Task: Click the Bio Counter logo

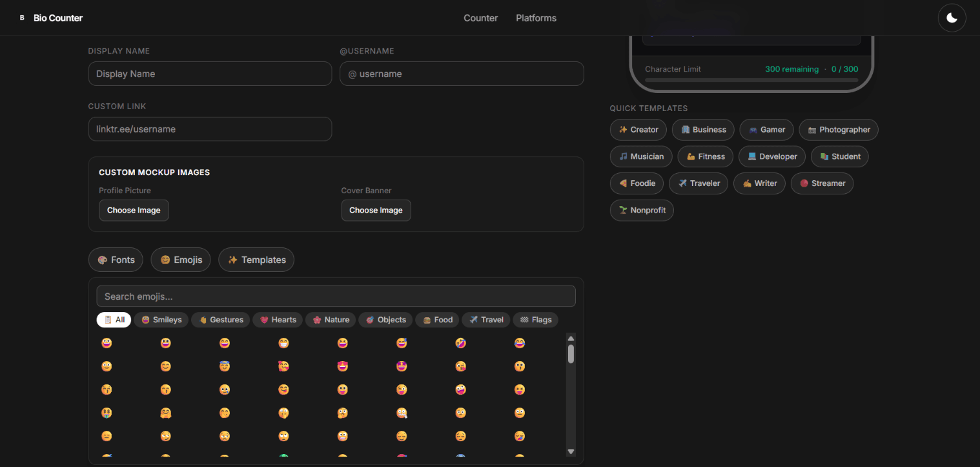Action: 50,18
